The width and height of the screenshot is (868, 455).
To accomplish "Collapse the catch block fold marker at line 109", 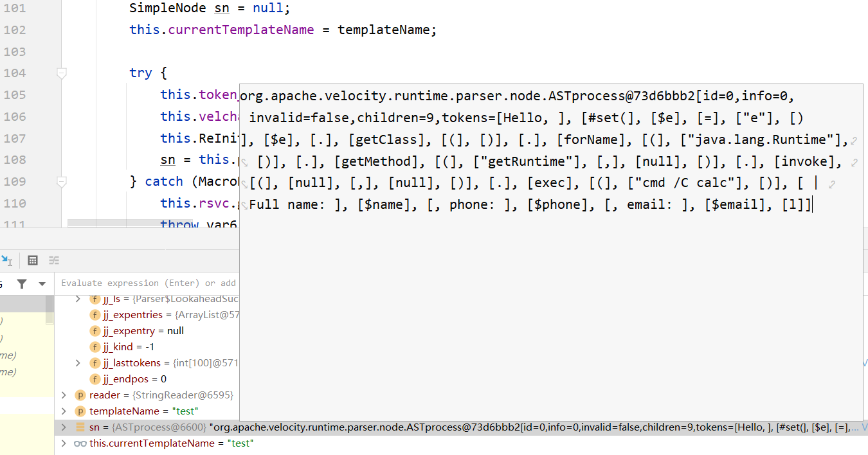I will pos(62,182).
